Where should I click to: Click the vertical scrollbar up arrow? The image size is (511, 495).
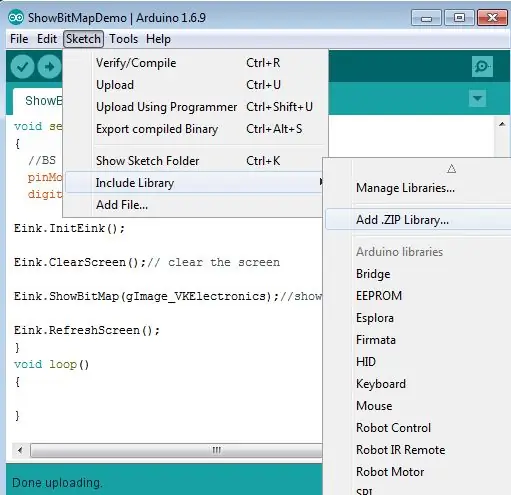click(502, 124)
